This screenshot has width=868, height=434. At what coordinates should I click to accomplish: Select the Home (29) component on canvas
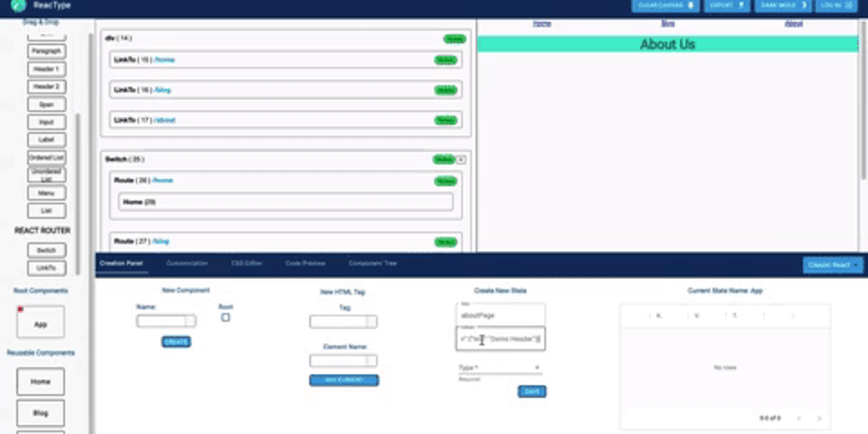pyautogui.click(x=286, y=202)
